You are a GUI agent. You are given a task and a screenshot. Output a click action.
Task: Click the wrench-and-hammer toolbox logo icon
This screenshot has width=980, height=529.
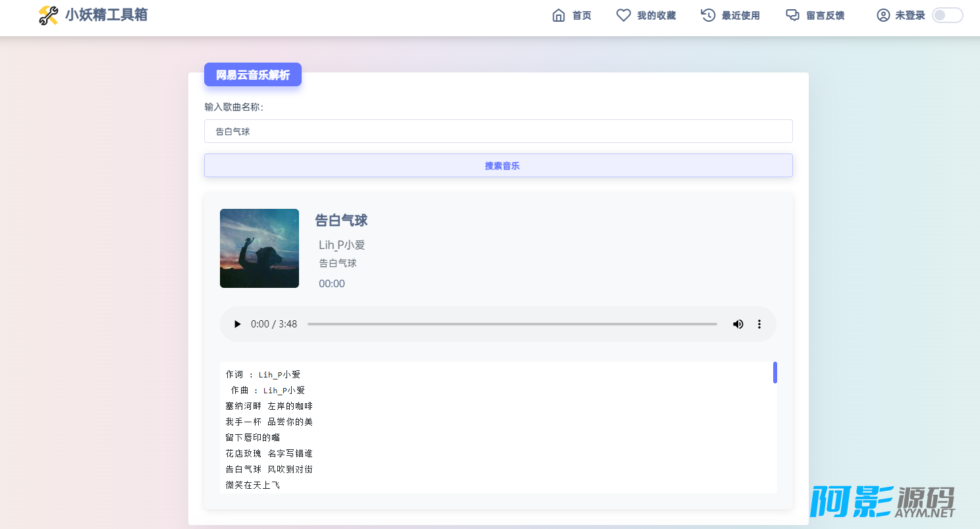[48, 15]
